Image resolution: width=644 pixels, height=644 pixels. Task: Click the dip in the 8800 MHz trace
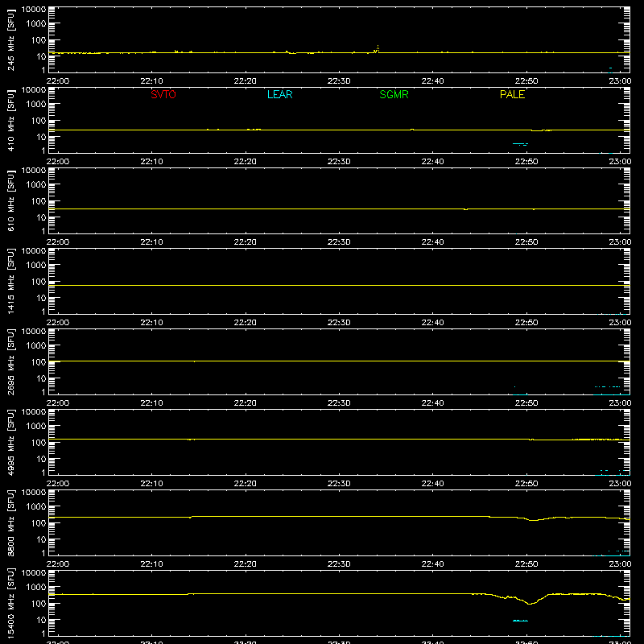[533, 520]
